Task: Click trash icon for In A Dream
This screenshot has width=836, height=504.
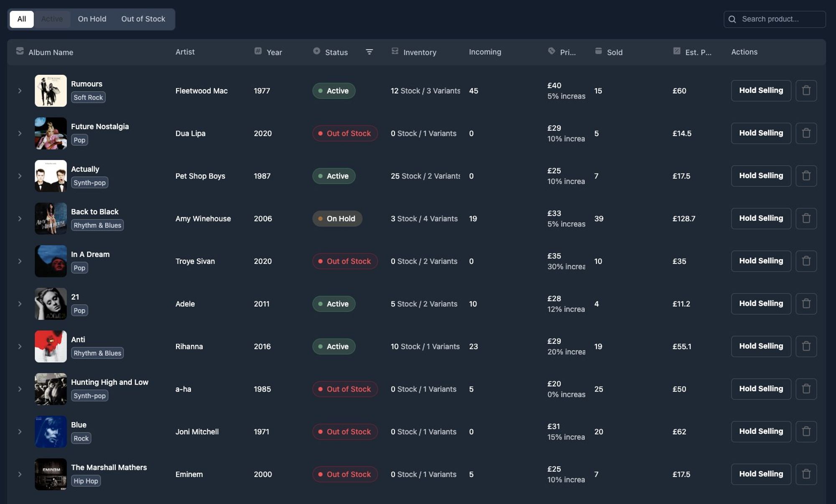Action: point(806,261)
